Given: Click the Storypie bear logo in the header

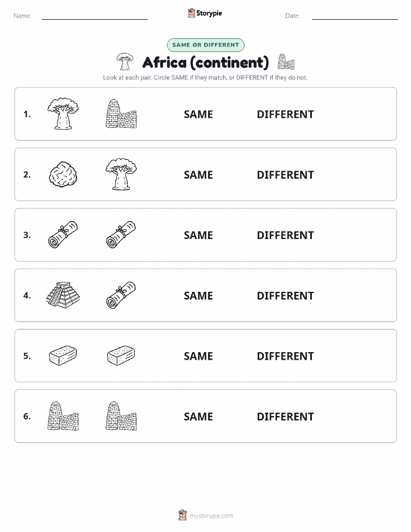Looking at the screenshot, I should point(192,13).
